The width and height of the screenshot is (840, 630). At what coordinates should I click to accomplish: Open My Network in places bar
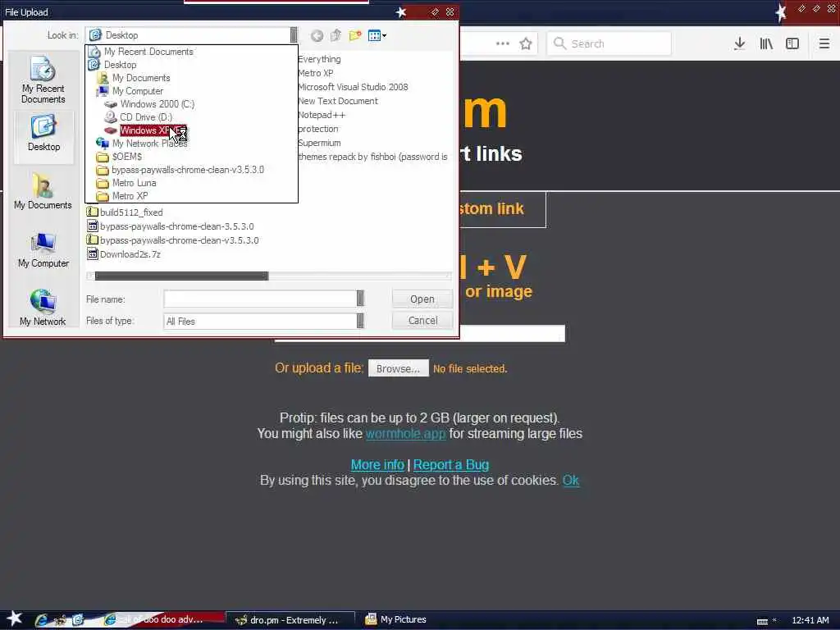tap(43, 308)
